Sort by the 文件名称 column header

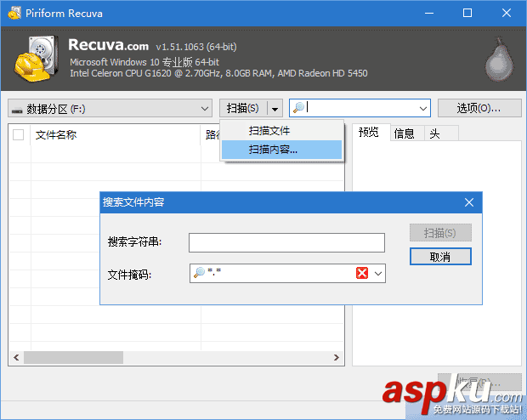tap(116, 135)
